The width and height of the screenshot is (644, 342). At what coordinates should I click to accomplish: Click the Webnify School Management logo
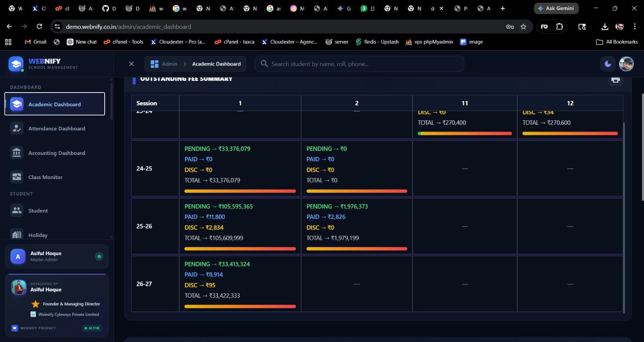tap(16, 64)
